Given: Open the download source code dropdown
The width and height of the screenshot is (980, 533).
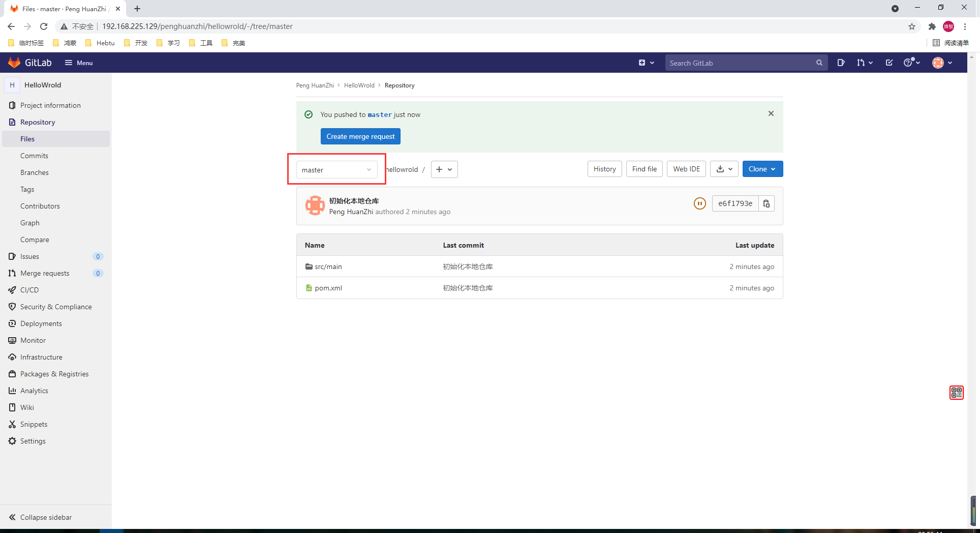Looking at the screenshot, I should tap(724, 169).
